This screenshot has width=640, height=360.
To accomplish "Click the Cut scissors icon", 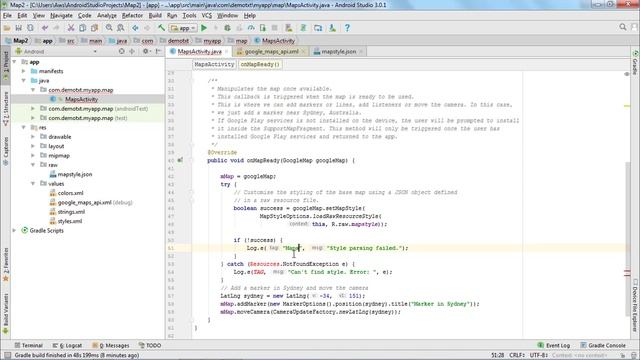I will click(71, 28).
